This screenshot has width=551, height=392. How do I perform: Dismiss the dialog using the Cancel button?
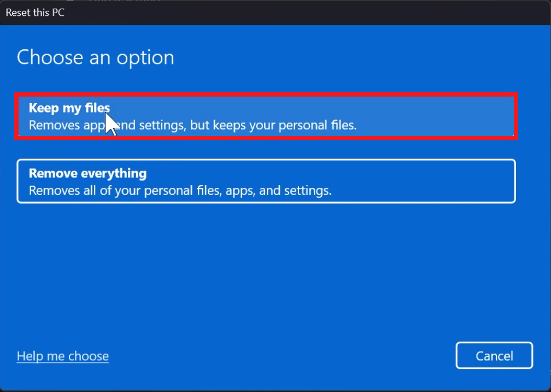click(494, 355)
